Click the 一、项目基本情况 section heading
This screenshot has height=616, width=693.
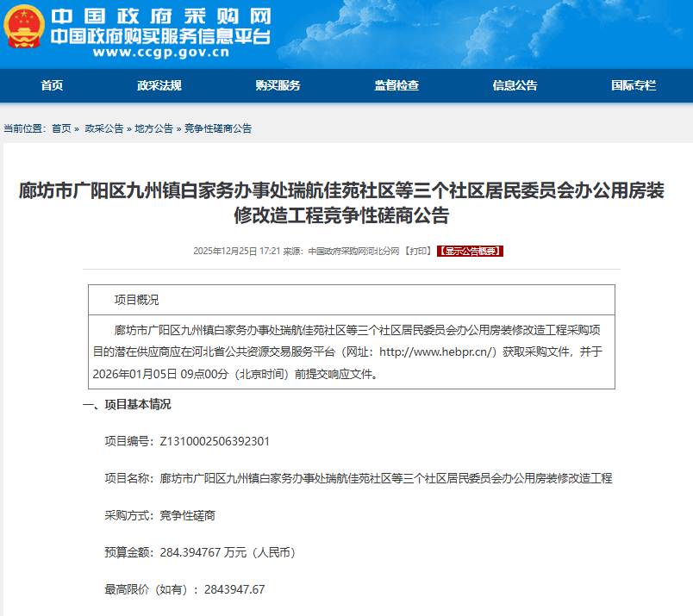pyautogui.click(x=127, y=405)
